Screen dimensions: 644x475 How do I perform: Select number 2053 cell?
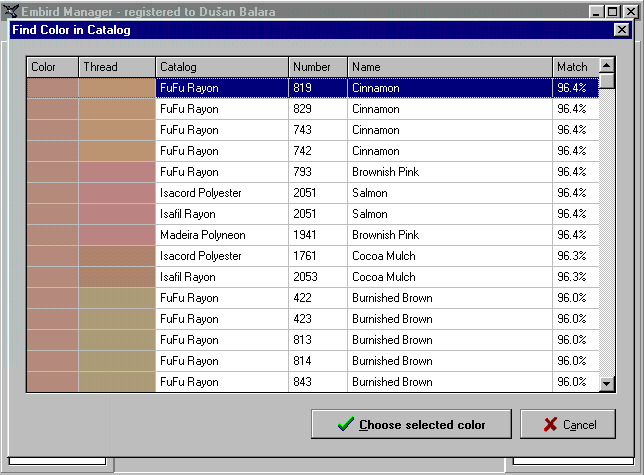tap(318, 277)
